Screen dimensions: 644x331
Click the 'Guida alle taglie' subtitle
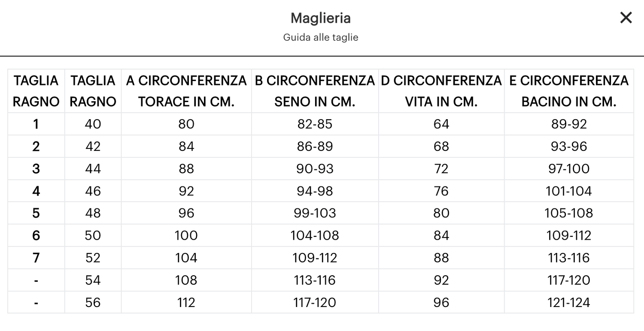321,37
